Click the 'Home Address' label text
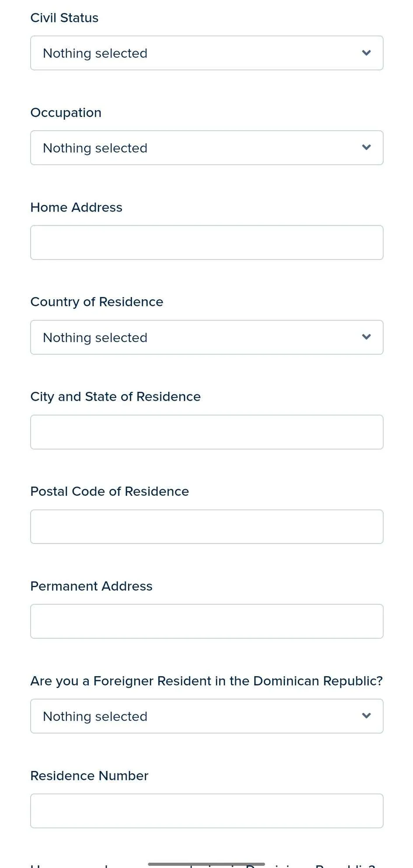This screenshot has height=868, width=413. pos(76,207)
